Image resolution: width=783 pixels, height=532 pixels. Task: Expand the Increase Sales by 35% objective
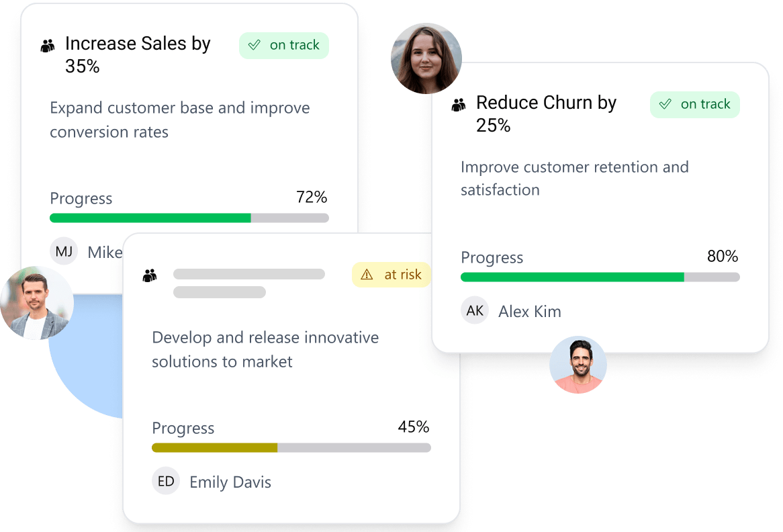click(x=137, y=54)
